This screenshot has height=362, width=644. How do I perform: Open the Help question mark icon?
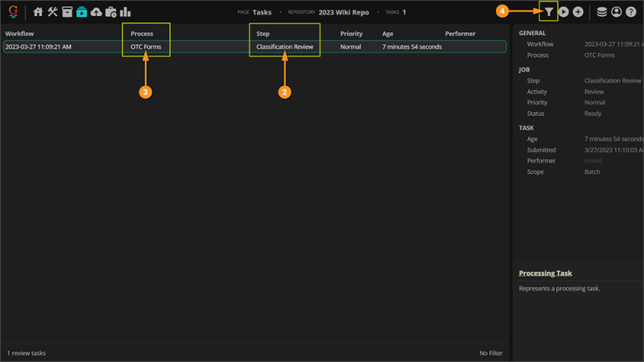click(x=631, y=12)
